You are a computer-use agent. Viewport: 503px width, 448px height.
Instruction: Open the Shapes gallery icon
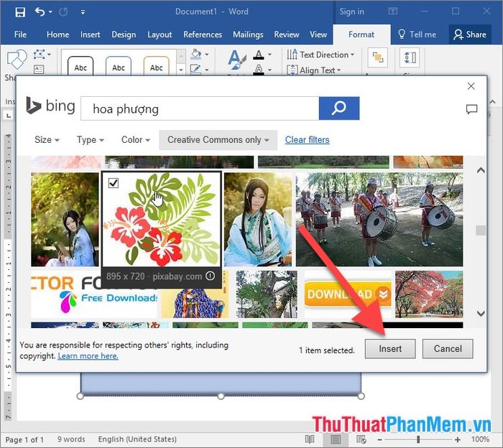(17, 60)
